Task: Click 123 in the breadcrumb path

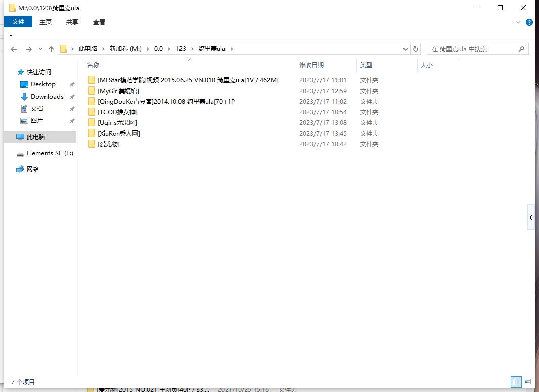Action: [181, 49]
